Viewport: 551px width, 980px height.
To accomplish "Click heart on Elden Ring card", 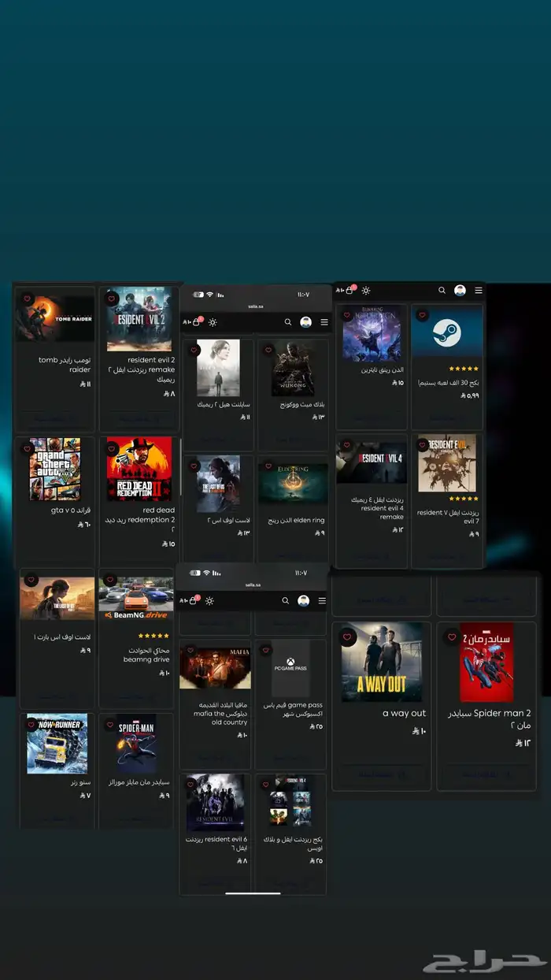I will [268, 466].
